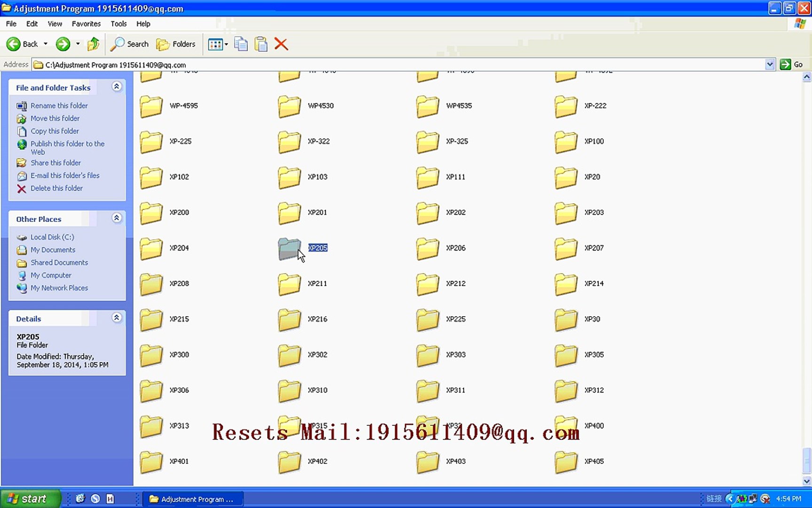Click the Back navigation button

[22, 44]
